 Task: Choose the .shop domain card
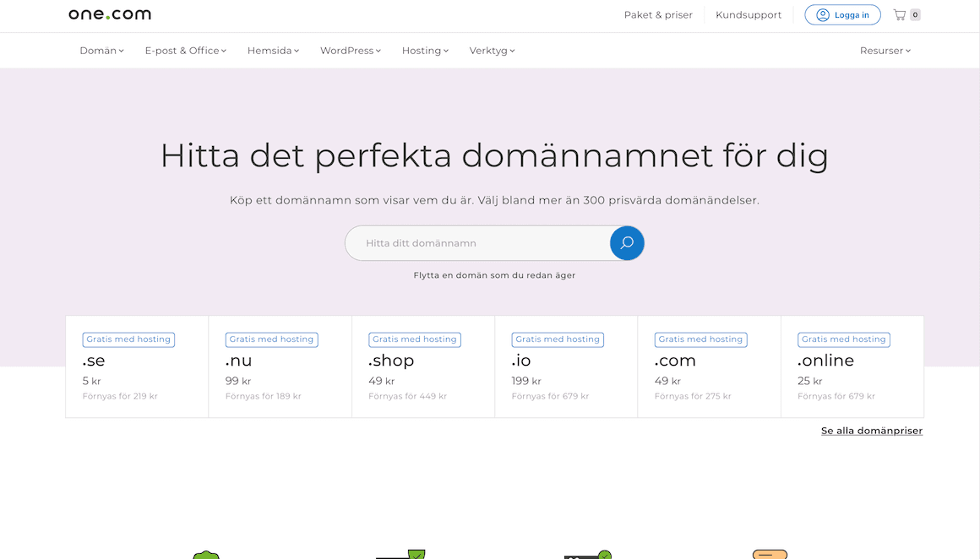tap(423, 366)
